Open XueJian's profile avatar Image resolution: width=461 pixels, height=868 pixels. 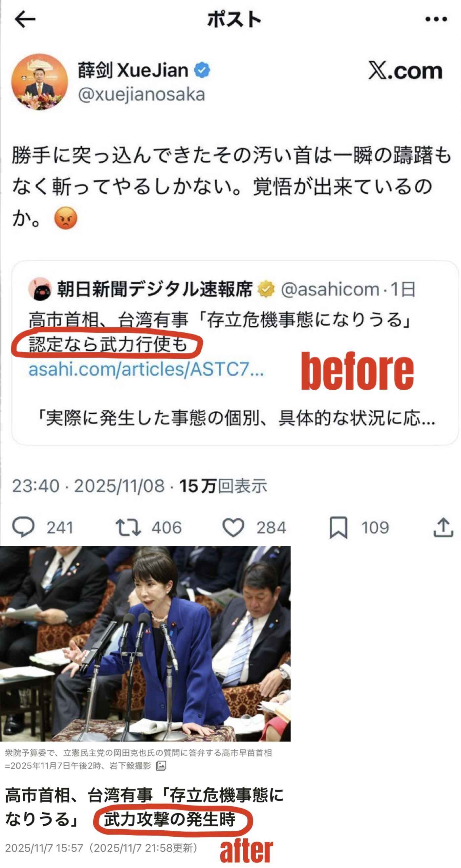coord(39,82)
